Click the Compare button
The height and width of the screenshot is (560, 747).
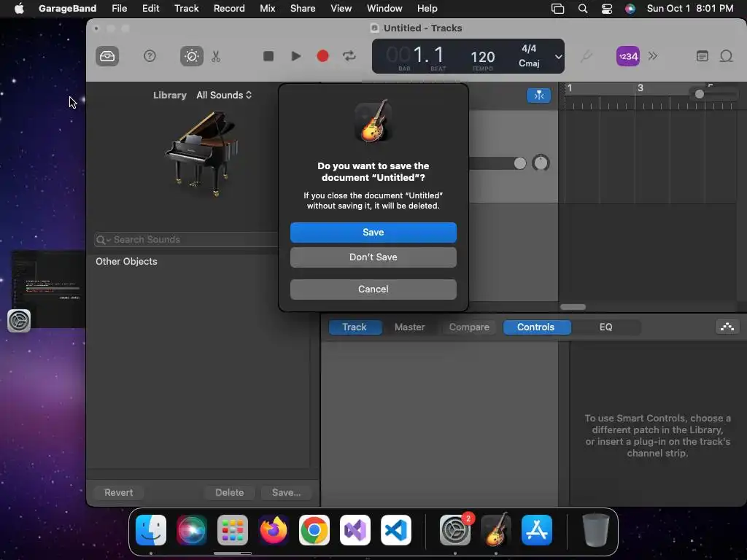coord(469,327)
